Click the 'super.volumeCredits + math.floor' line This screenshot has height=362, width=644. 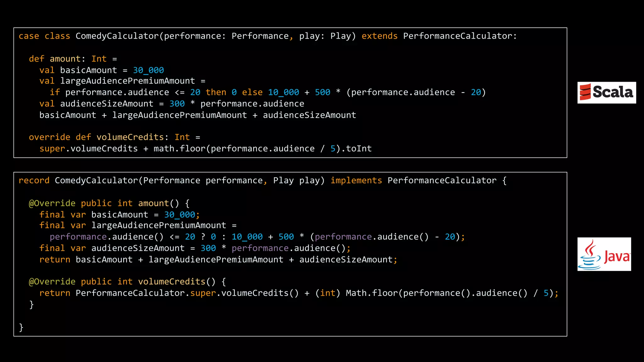point(206,149)
